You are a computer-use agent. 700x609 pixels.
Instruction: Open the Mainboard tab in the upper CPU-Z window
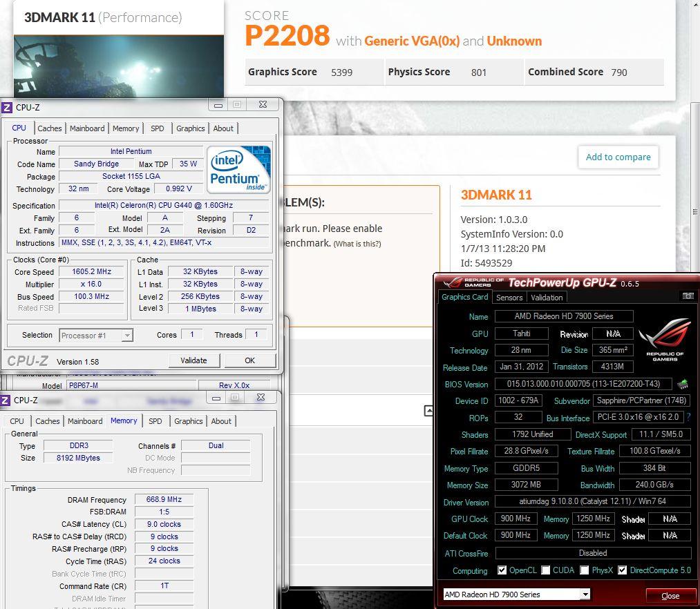[x=87, y=128]
